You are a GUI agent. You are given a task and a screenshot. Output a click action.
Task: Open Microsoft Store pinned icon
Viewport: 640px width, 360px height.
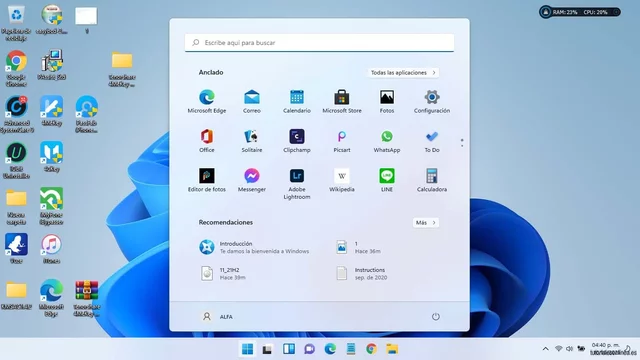click(x=342, y=101)
